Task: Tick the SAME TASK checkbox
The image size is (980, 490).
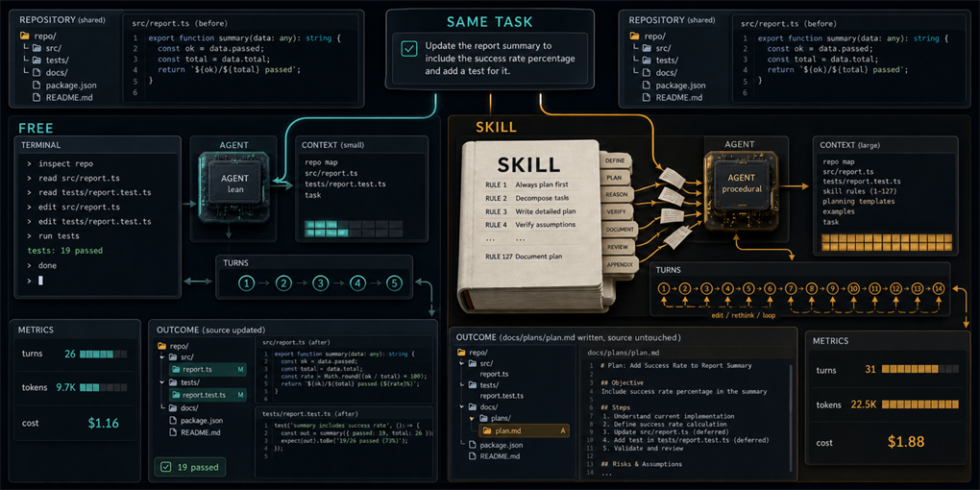Action: coord(409,49)
